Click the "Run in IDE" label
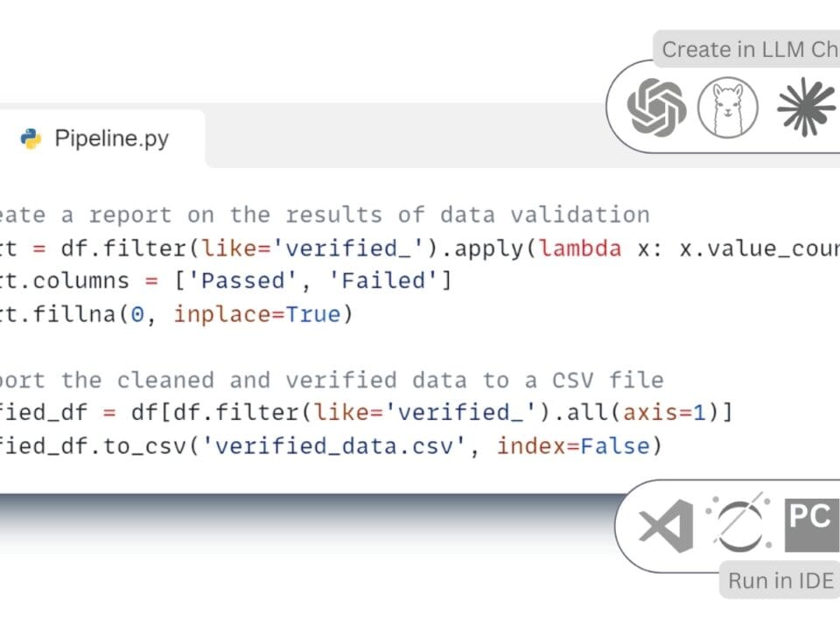Screen dimensions: 840x630 (780, 581)
